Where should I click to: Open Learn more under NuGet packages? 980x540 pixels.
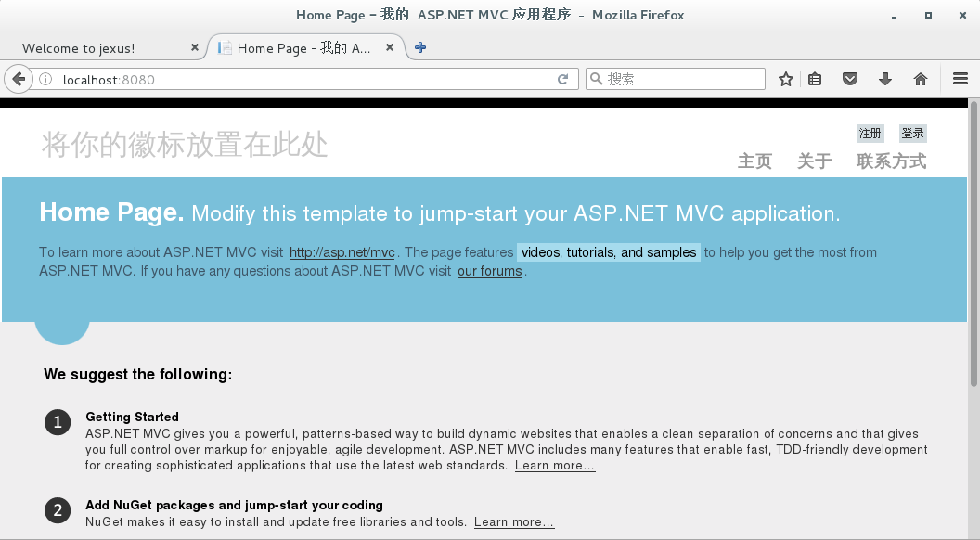click(514, 522)
